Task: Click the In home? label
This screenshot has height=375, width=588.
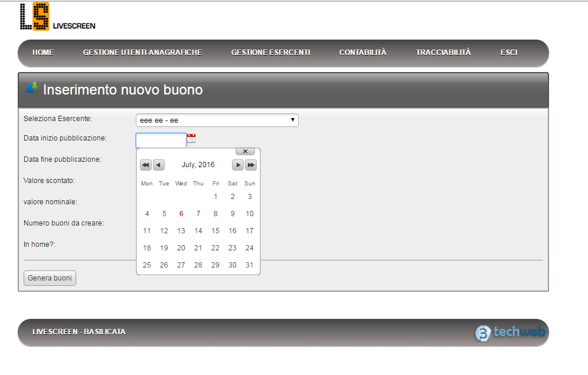Action: [40, 244]
